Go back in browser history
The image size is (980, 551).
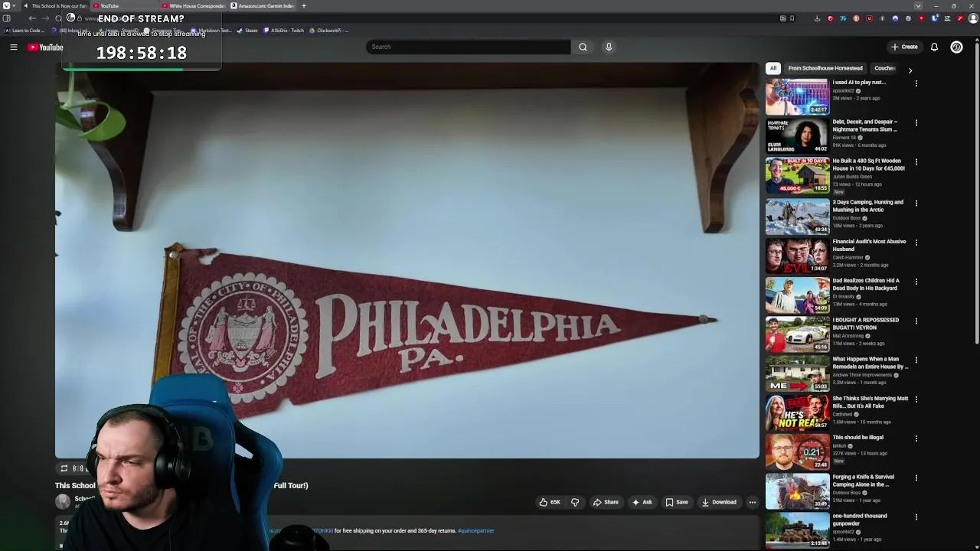32,18
